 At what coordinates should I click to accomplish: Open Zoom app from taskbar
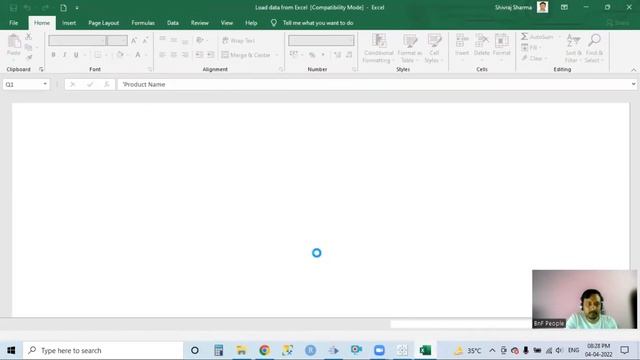[379, 350]
